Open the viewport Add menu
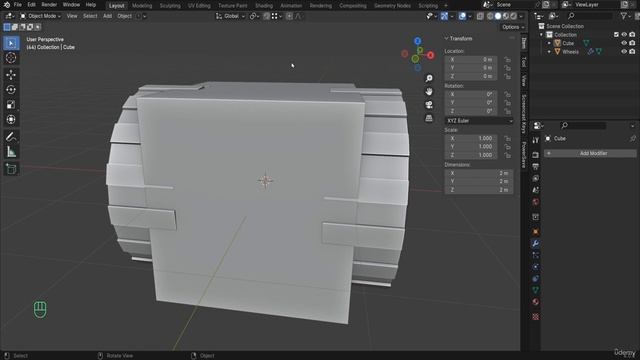The width and height of the screenshot is (640, 360). tap(107, 16)
